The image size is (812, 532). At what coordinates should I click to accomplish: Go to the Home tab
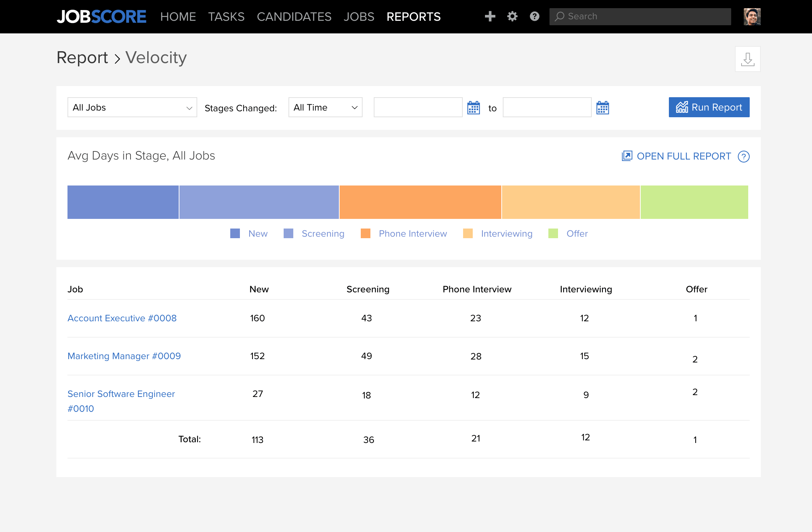(178, 17)
